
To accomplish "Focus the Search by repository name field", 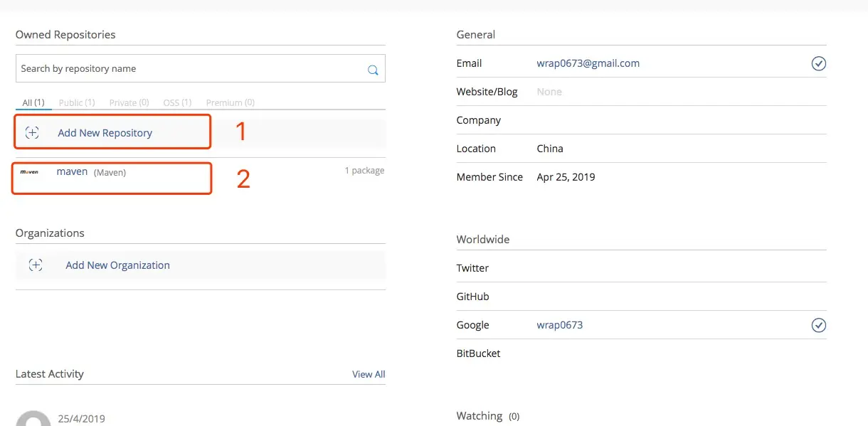I will click(189, 69).
